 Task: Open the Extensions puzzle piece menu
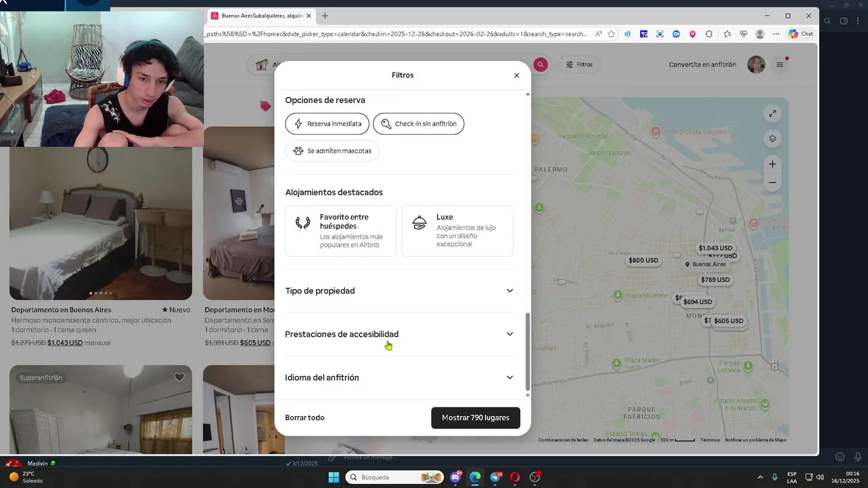pyautogui.click(x=709, y=34)
